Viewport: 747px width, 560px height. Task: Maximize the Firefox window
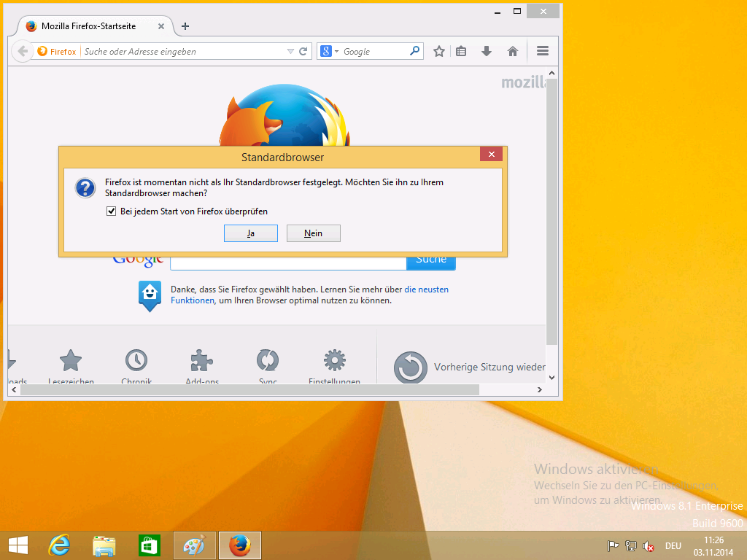tap(517, 11)
